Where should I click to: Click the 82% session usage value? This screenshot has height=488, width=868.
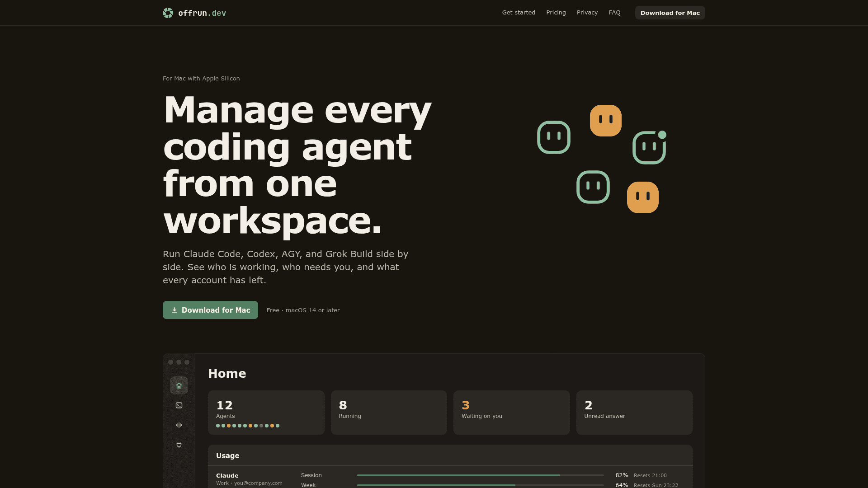tap(622, 475)
